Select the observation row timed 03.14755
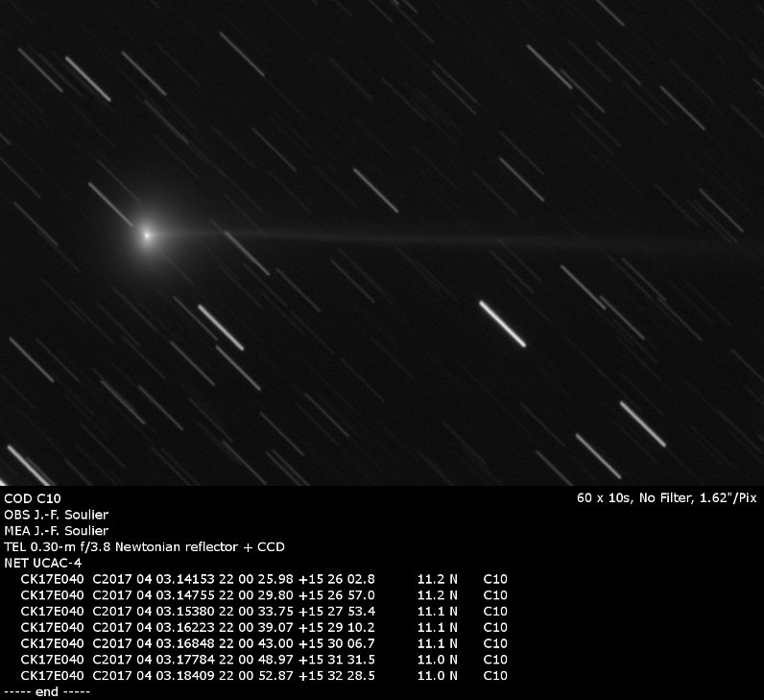This screenshot has height=700, width=764. 263,595
